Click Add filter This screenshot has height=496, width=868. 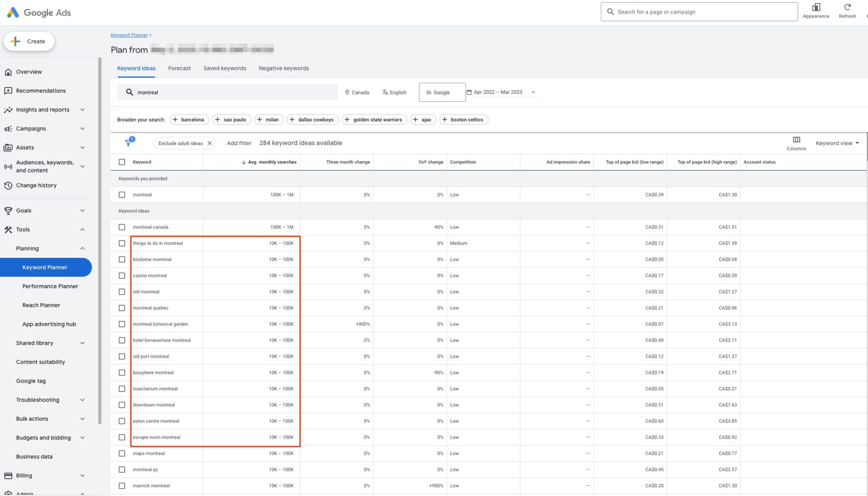click(239, 143)
